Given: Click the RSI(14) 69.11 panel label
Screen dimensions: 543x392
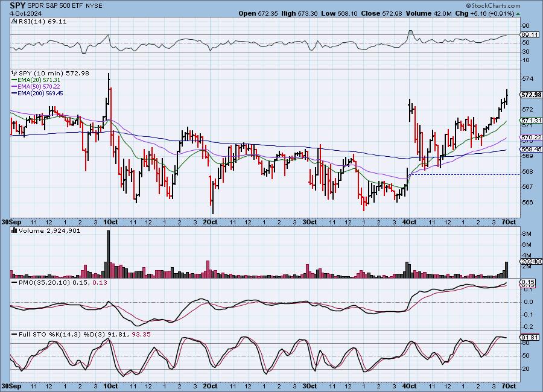Looking at the screenshot, I should 42,21.
